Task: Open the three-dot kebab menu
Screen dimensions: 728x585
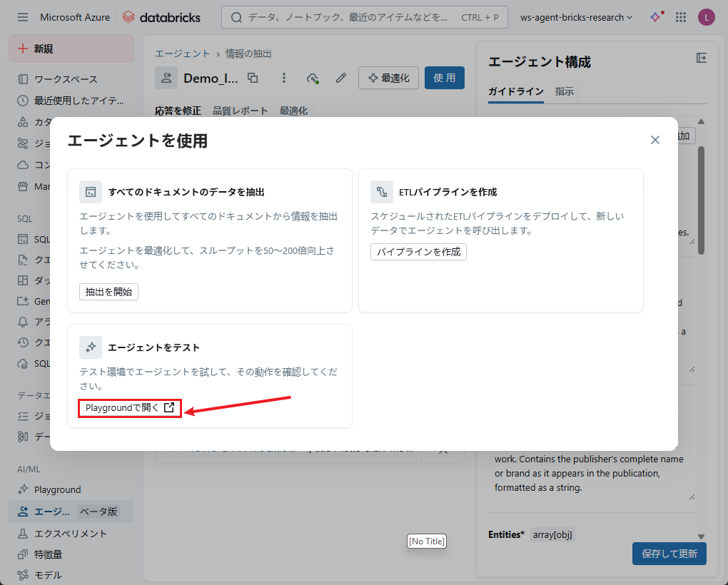Action: click(x=283, y=78)
